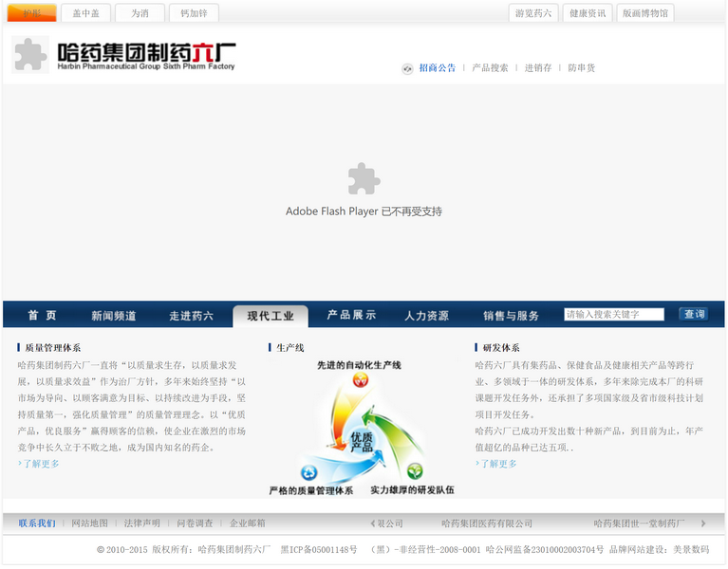The width and height of the screenshot is (728, 569).
Task: Click the round icon beside 招商公告
Action: [407, 68]
